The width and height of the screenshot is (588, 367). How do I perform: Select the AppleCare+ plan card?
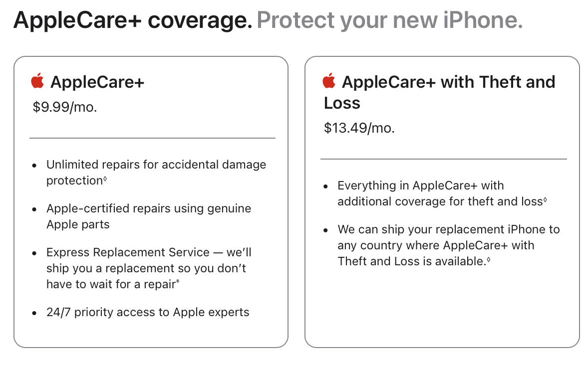click(x=151, y=202)
